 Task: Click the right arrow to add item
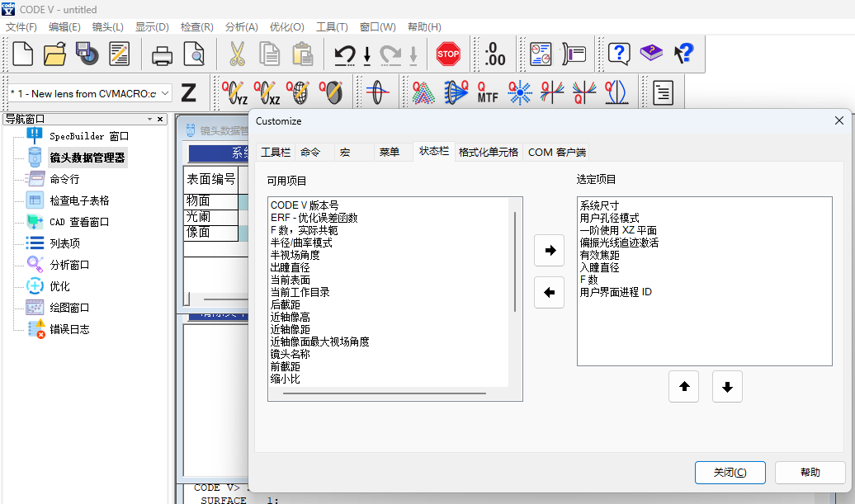point(549,250)
